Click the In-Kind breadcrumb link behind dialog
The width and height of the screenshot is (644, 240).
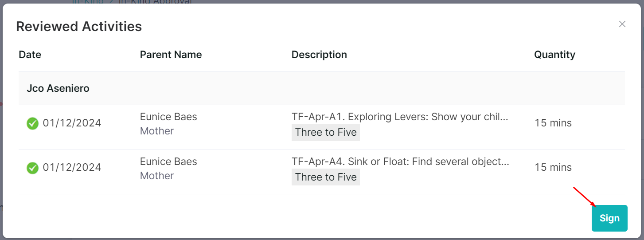pyautogui.click(x=88, y=2)
